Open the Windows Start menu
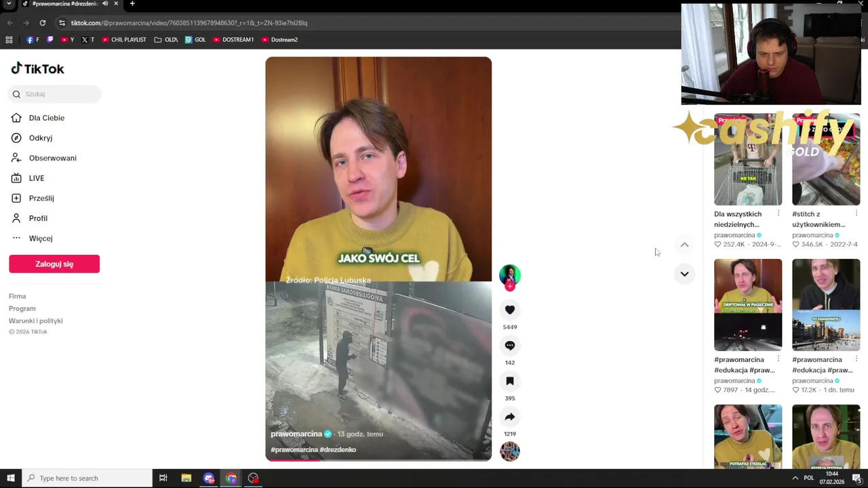Screen dimensions: 868x488 (10, 479)
